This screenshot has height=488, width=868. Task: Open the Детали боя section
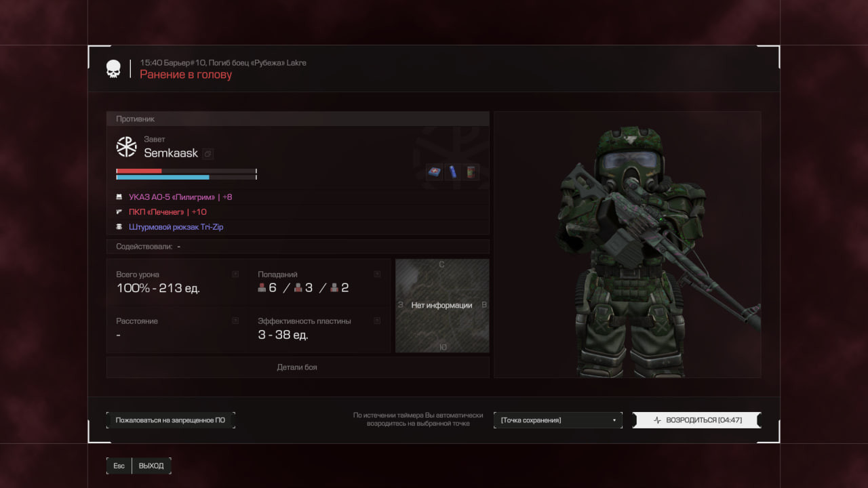pos(297,367)
